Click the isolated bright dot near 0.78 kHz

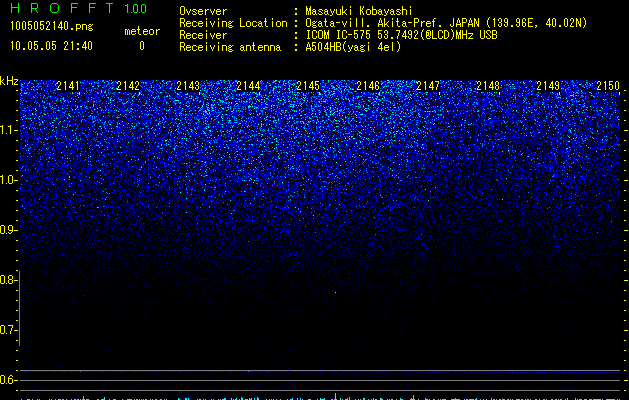click(336, 292)
